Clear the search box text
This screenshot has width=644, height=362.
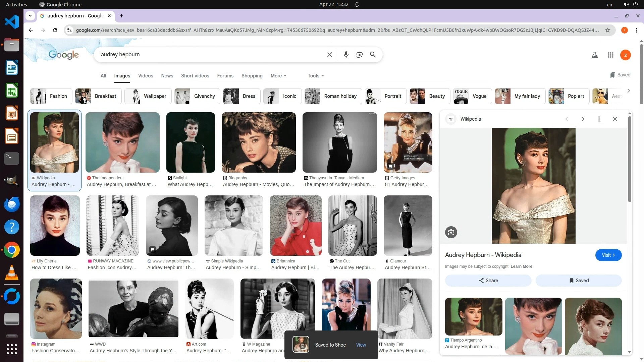point(329,55)
